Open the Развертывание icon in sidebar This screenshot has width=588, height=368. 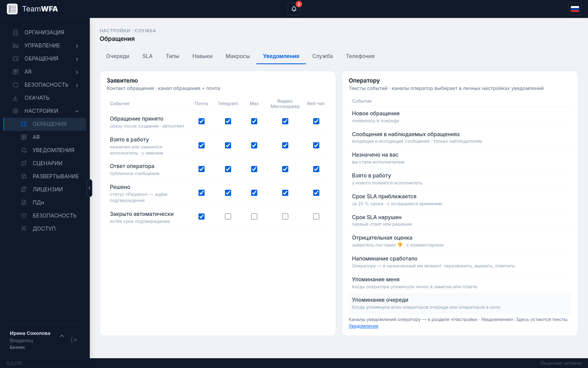point(24,176)
